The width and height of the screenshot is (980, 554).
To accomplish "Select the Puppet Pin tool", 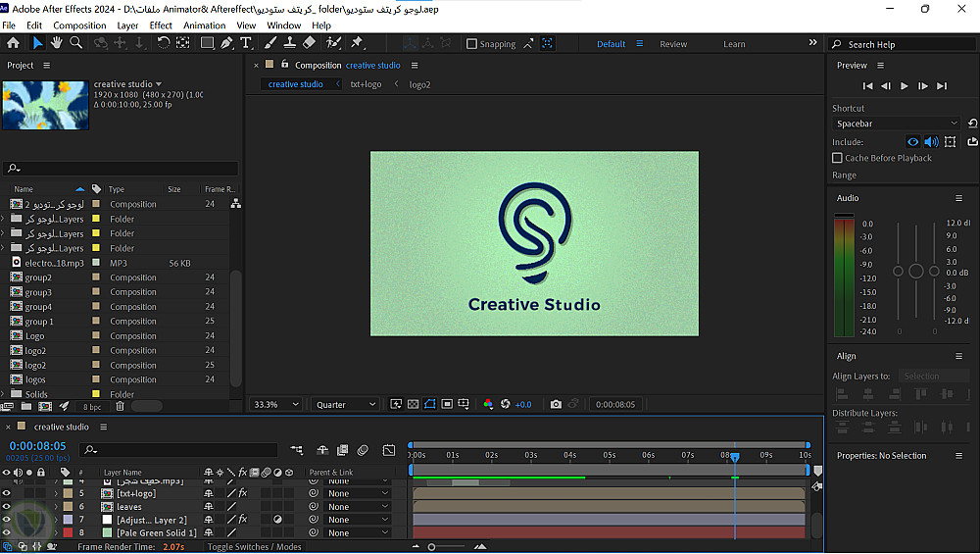I will [357, 43].
